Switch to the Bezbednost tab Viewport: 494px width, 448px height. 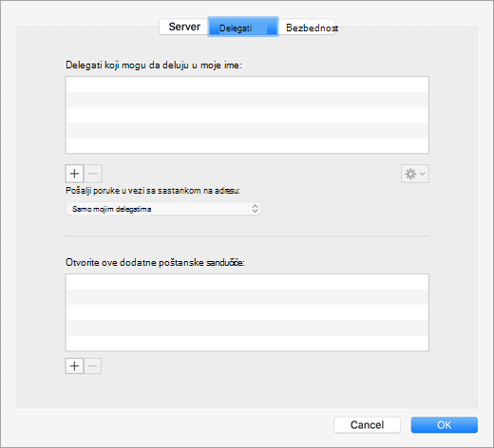[307, 28]
